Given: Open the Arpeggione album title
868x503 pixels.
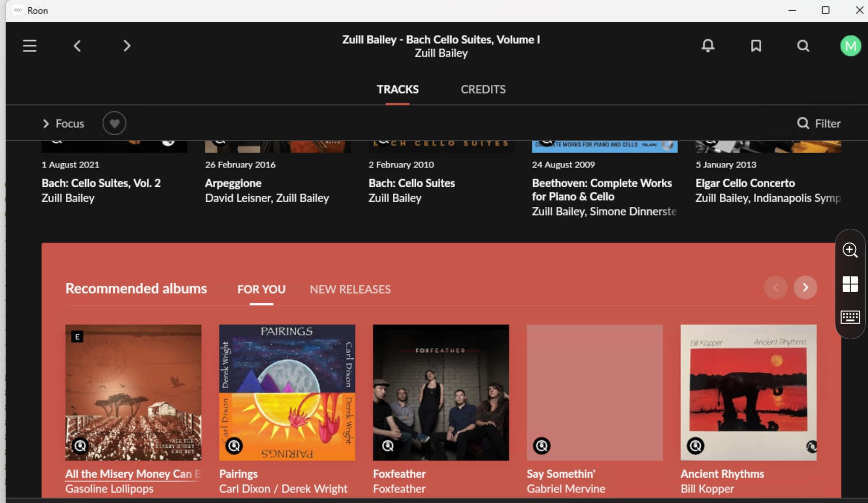Looking at the screenshot, I should coord(233,183).
